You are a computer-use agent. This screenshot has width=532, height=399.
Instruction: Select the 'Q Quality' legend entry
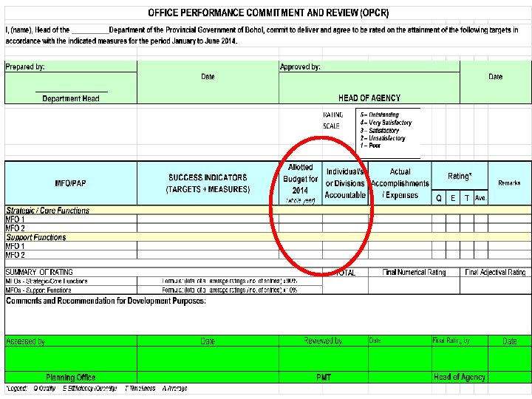44,389
